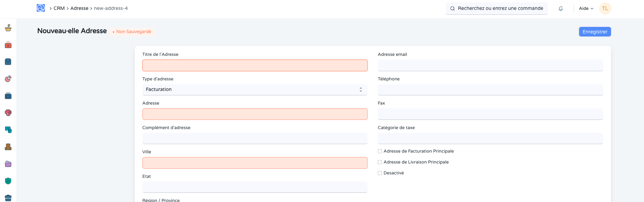Viewport: 644px width, 202px height.
Task: Expand the Aide menu
Action: [586, 9]
